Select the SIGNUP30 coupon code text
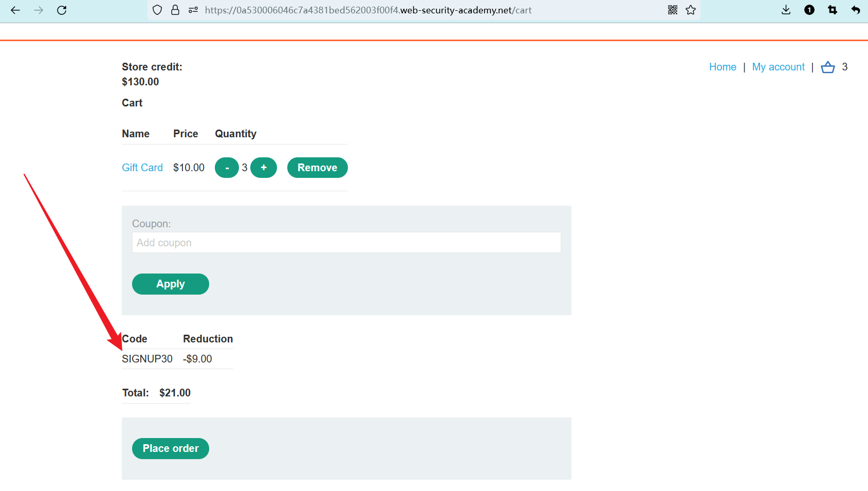The height and width of the screenshot is (491, 868). (x=147, y=359)
